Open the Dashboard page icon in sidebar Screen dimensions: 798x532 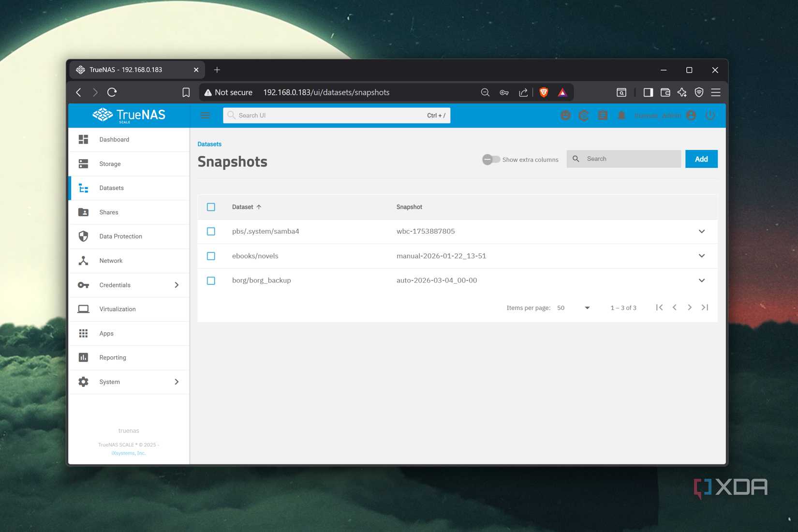(83, 139)
